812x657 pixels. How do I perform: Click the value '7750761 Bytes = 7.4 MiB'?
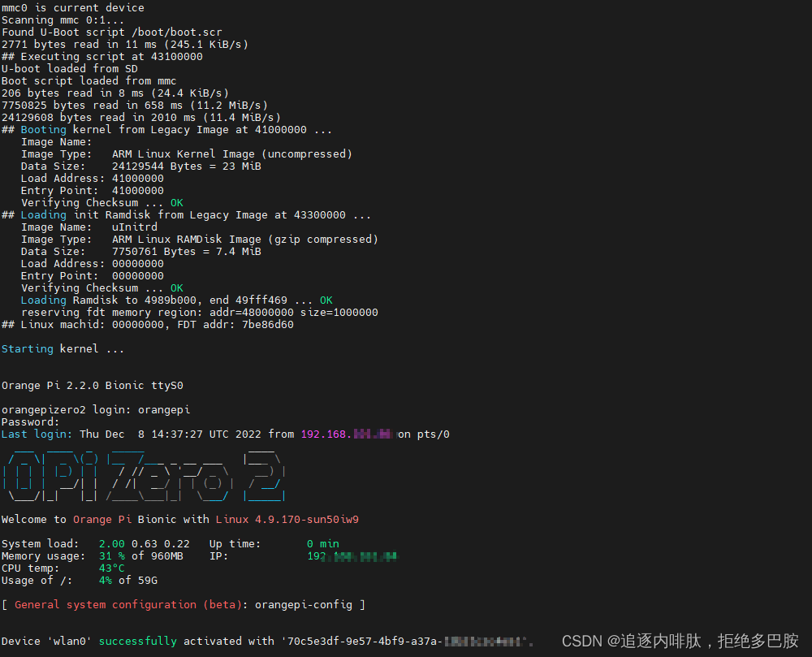[187, 252]
